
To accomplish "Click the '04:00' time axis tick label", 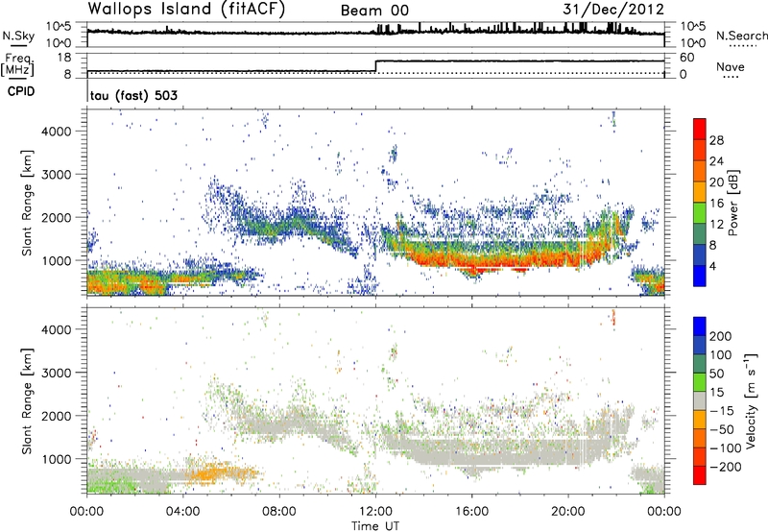I will click(182, 512).
